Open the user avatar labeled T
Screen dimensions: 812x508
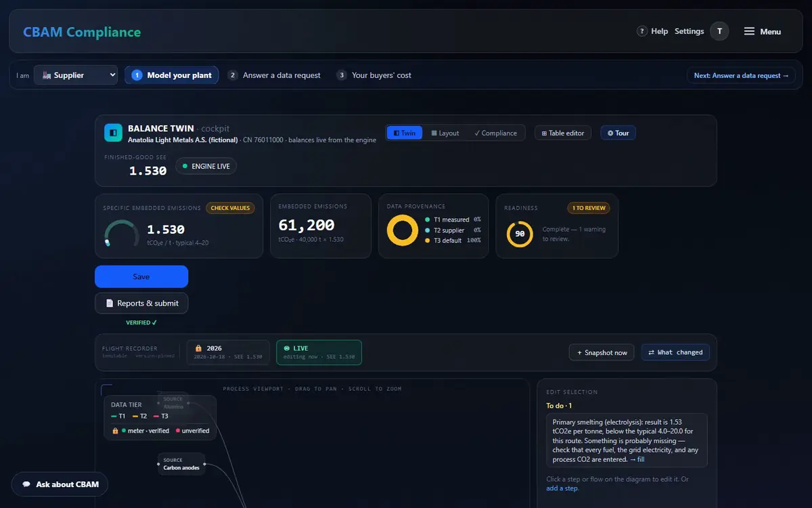(719, 31)
